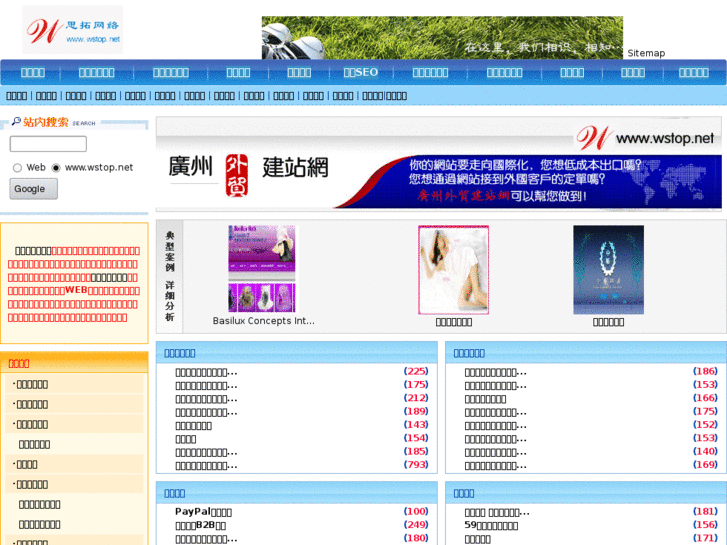The height and width of the screenshot is (545, 727).
Task: Open the PayPal article link
Action: (x=203, y=512)
